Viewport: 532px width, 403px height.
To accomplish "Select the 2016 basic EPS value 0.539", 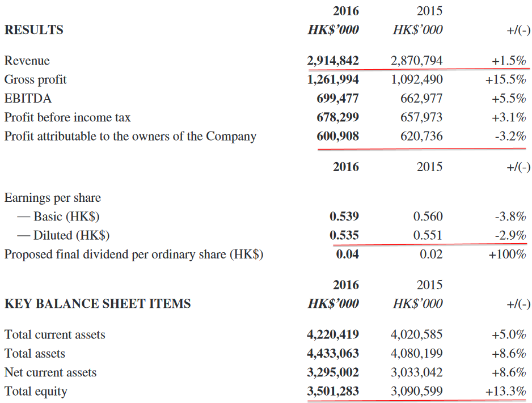I will click(344, 217).
